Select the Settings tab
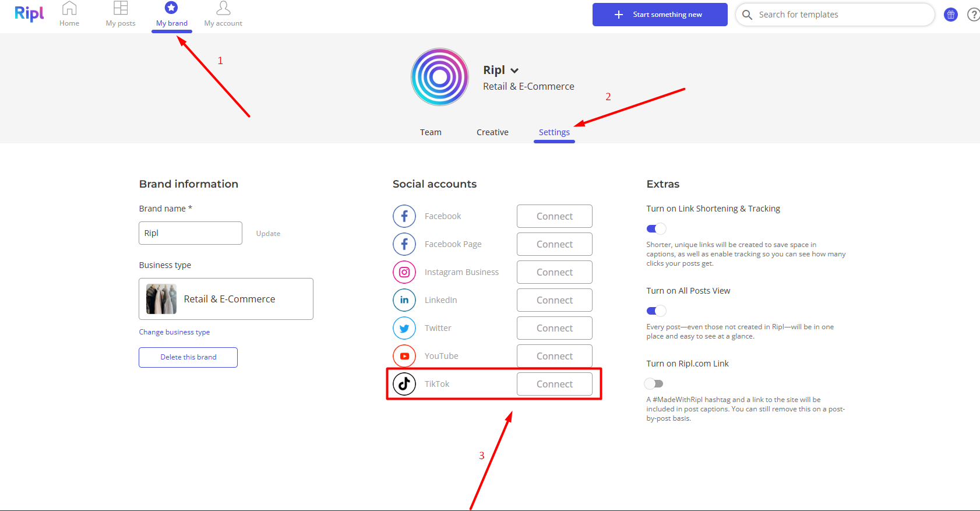Image resolution: width=980 pixels, height=511 pixels. click(554, 132)
